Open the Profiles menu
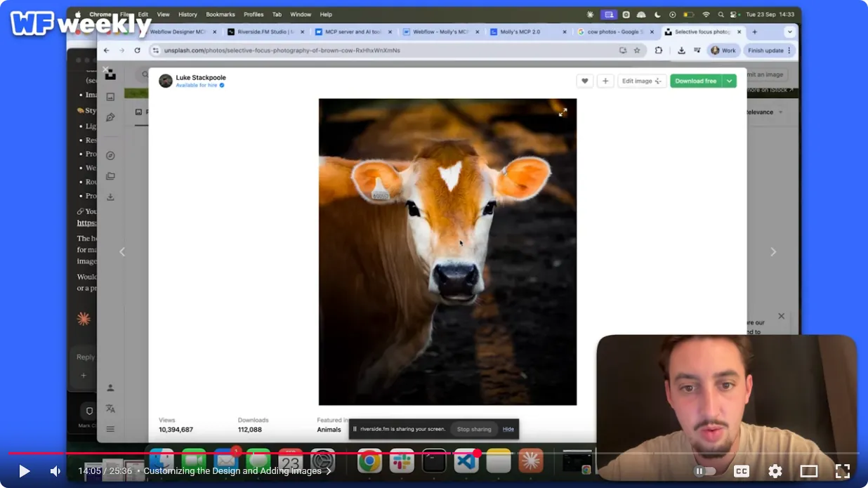Screen dimensions: 868x488 click(x=254, y=14)
